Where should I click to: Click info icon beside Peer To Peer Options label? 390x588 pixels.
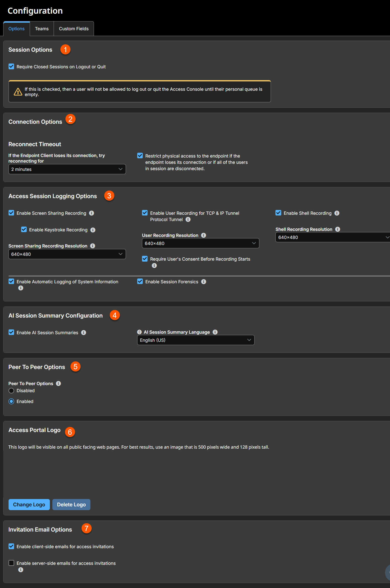58,383
